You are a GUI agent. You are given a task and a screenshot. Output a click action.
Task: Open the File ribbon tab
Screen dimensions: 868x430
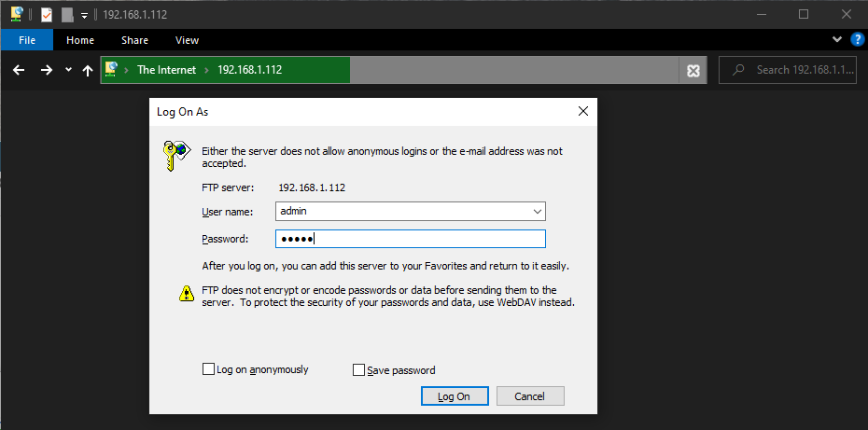26,40
